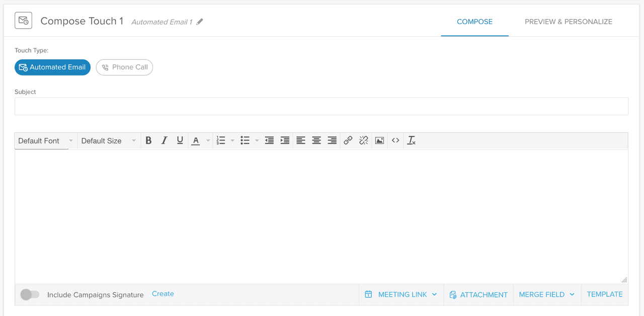
Task: Open the HTML code view
Action: click(395, 140)
